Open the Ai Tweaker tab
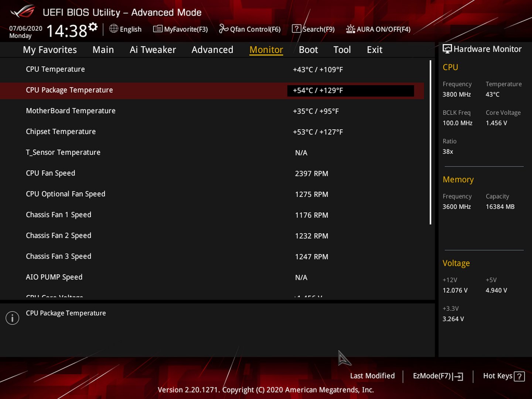The width and height of the screenshot is (532, 399). pyautogui.click(x=153, y=50)
